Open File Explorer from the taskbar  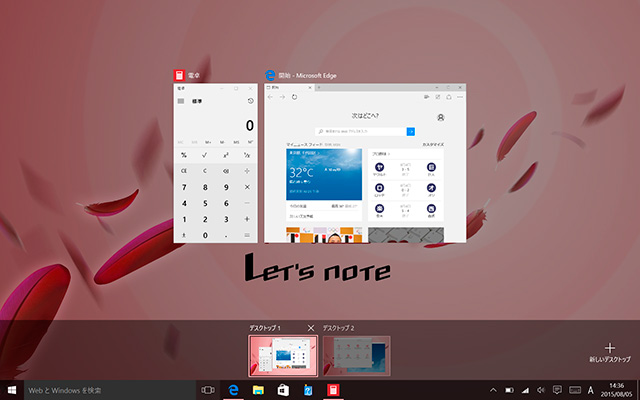coord(258,390)
